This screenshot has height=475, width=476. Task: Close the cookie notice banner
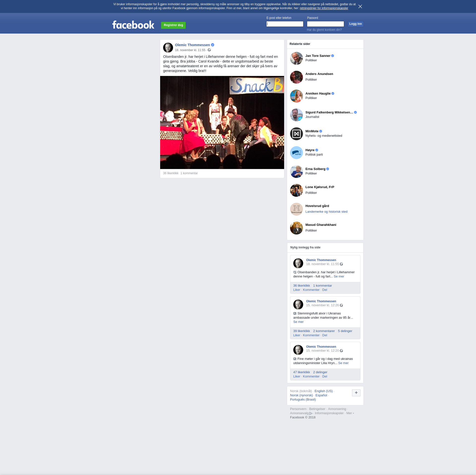360,6
